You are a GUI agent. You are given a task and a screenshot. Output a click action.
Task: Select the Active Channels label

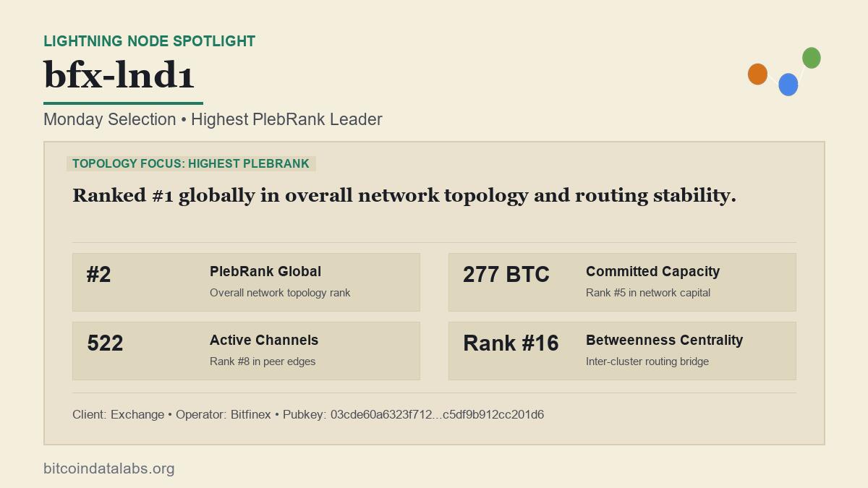point(264,341)
